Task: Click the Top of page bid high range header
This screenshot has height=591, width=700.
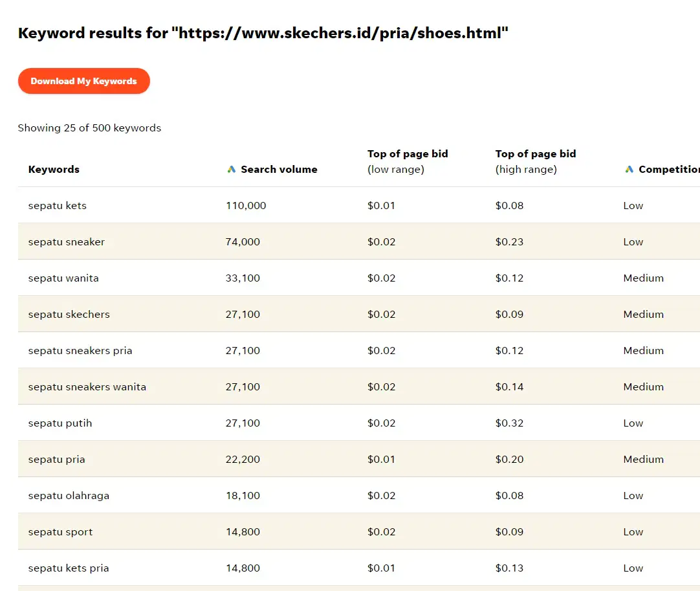Action: (536, 161)
